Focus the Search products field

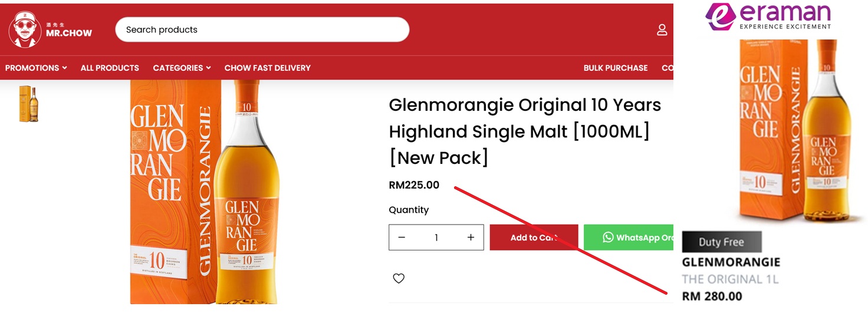[262, 29]
